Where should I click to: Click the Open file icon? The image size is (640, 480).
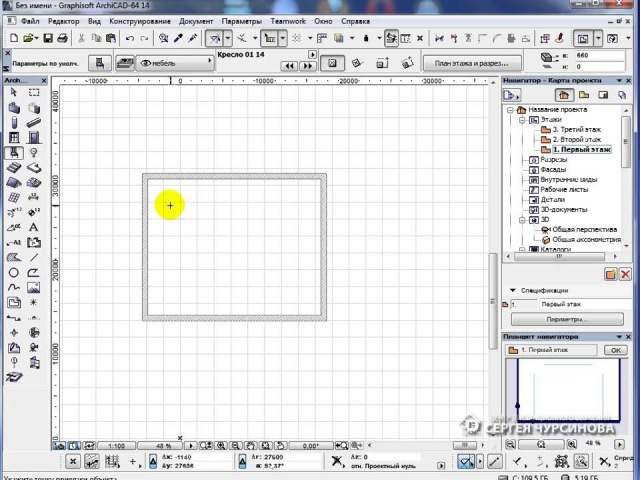tap(29, 38)
